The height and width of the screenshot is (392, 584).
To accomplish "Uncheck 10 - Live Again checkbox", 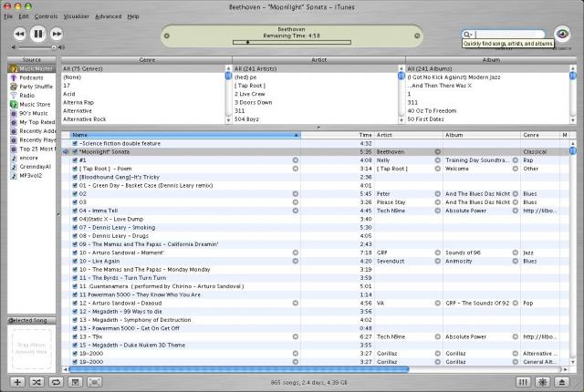I will [75, 261].
